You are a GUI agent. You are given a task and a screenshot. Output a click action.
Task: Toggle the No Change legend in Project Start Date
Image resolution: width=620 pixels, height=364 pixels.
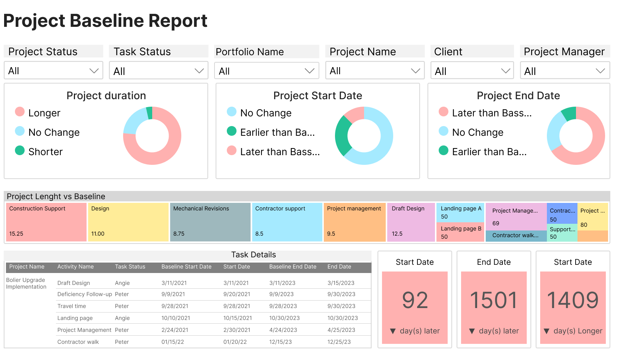click(231, 112)
